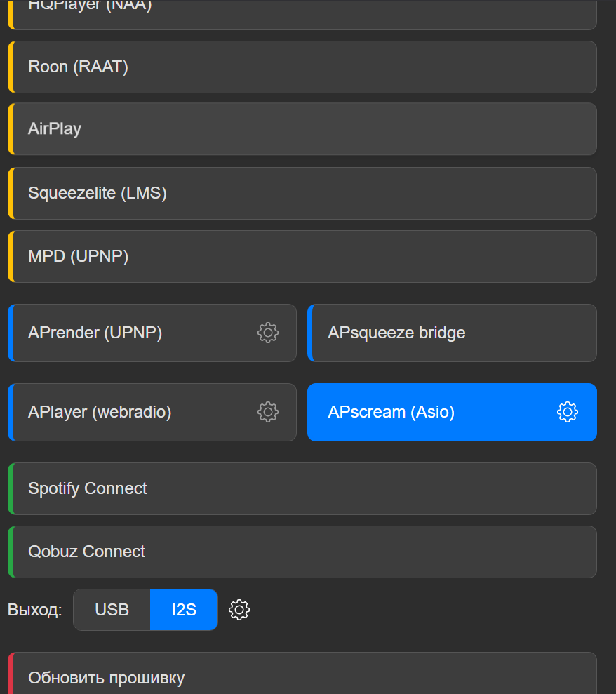The width and height of the screenshot is (616, 694).
Task: Click the green accent stripe on Qobuz Connect
Action: coord(11,552)
